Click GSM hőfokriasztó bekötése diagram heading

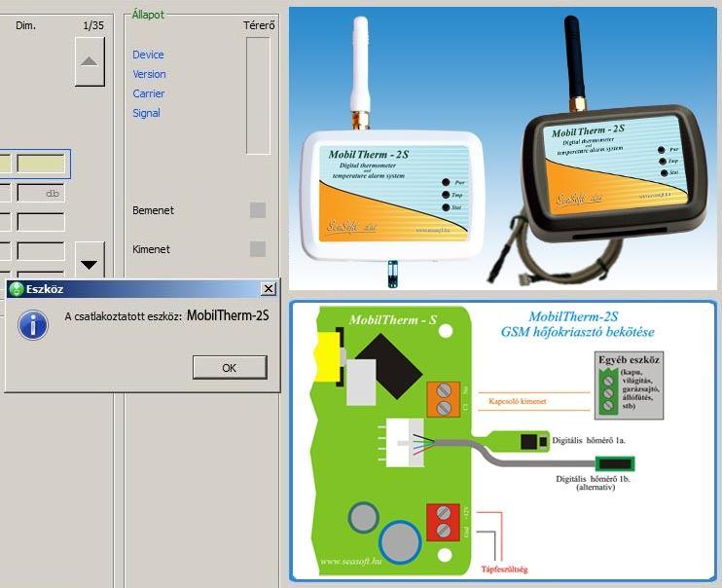coord(577,332)
